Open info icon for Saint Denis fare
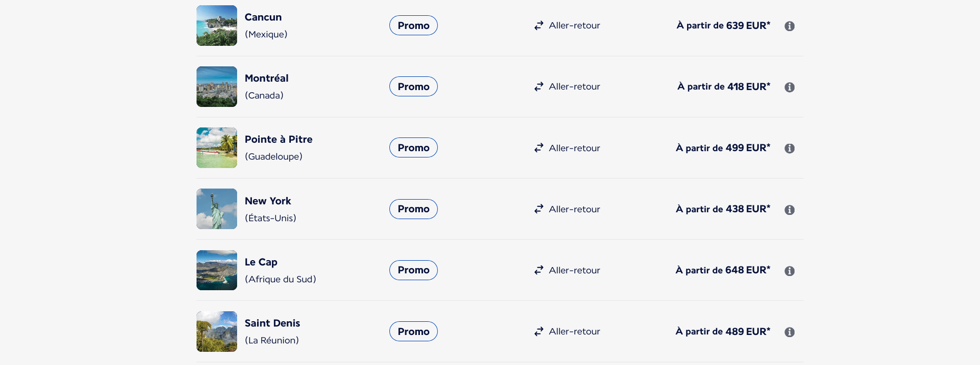Viewport: 980px width, 365px height. click(789, 332)
